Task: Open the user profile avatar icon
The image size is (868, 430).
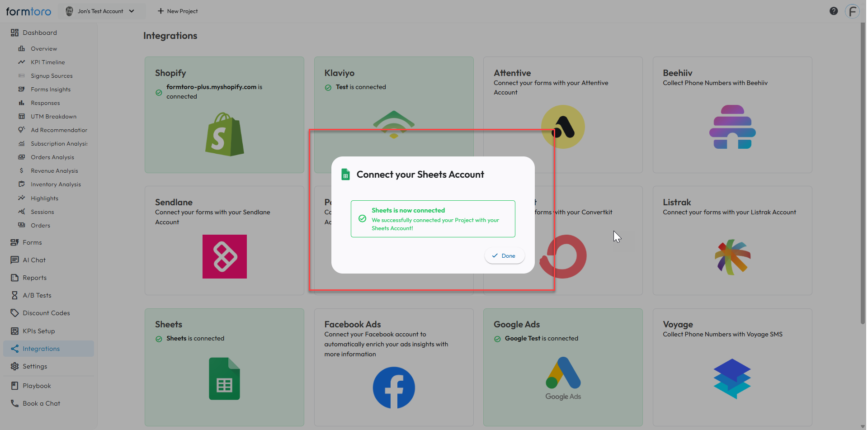Action: [x=852, y=11]
